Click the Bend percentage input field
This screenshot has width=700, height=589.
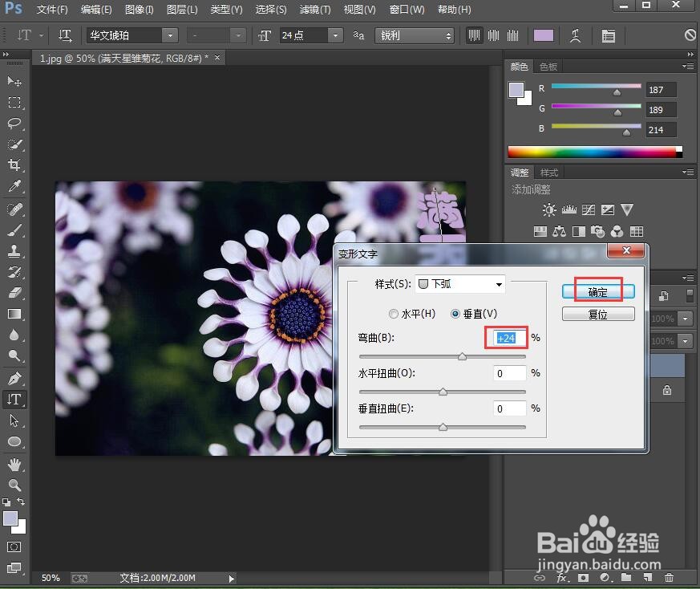(509, 338)
